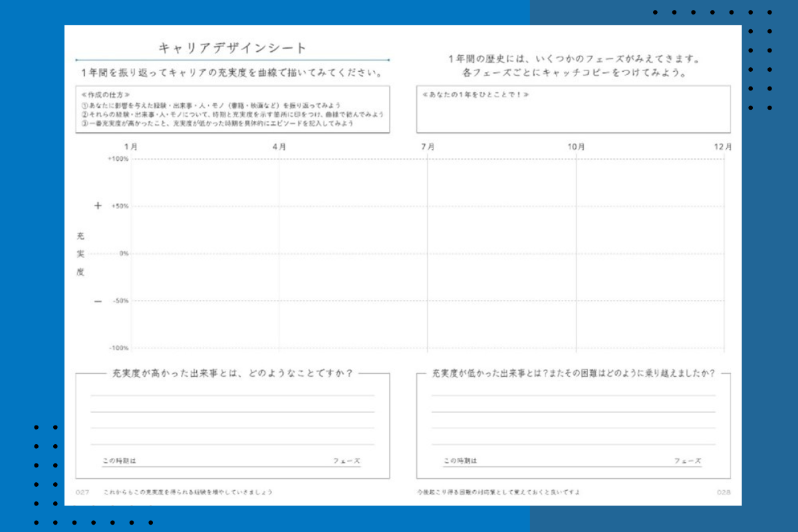Click the -50% axis label
Viewport: 798px width, 532px height.
[x=120, y=301]
